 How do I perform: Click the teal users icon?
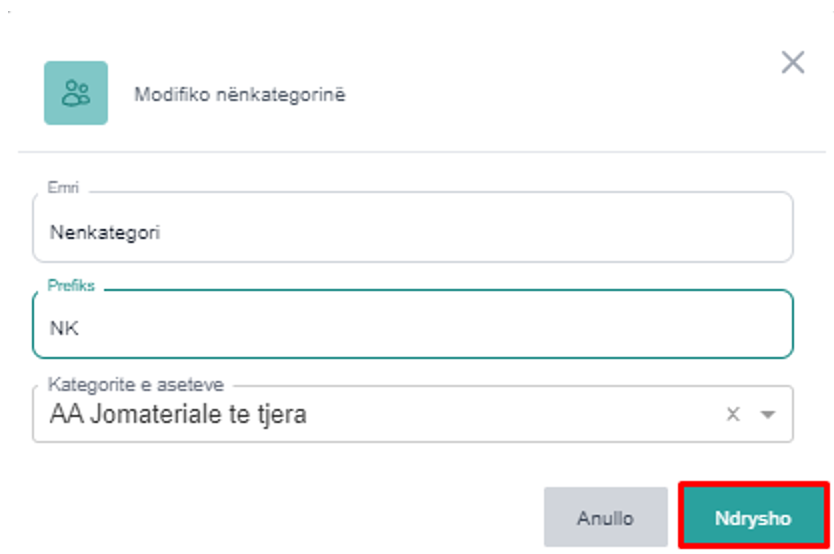click(76, 93)
